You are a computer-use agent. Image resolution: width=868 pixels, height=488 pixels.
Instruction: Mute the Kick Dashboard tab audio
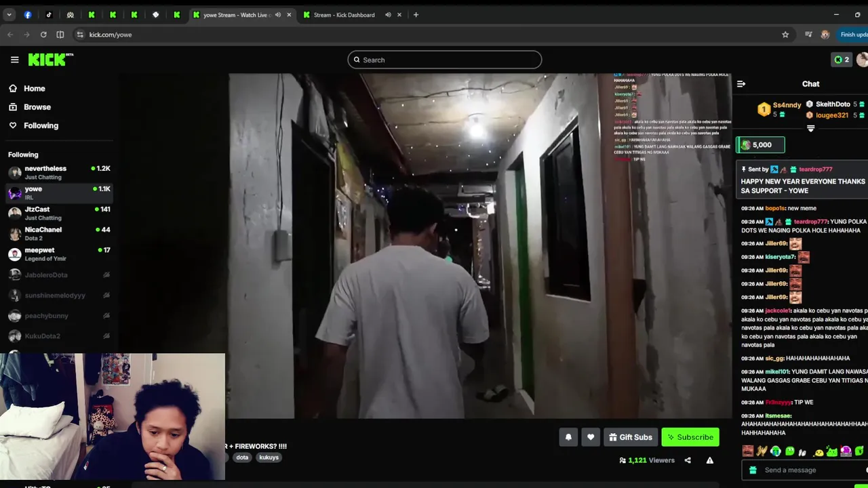(388, 15)
